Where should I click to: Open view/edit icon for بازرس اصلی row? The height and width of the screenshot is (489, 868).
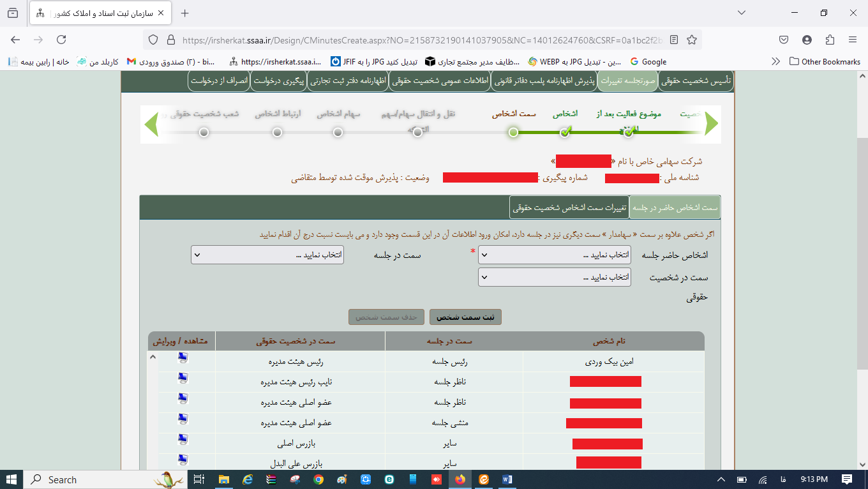click(x=183, y=439)
